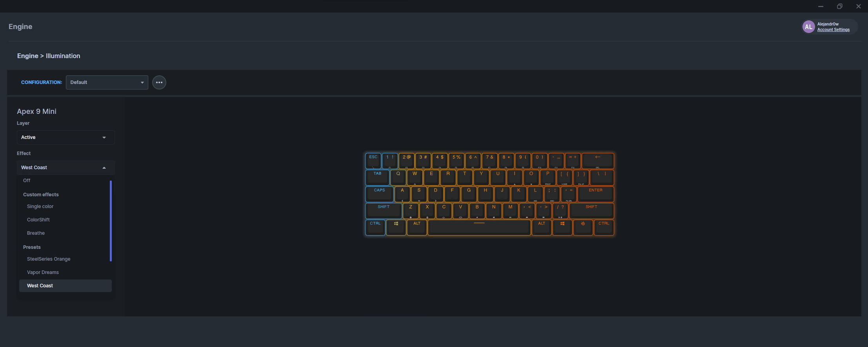
Task: Click the Custom effects group heading
Action: point(41,195)
